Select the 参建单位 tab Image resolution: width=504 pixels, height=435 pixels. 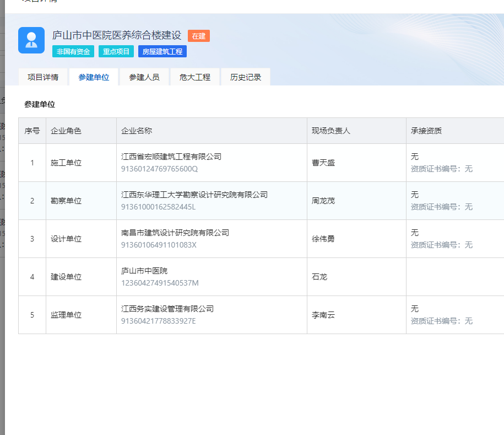click(94, 77)
